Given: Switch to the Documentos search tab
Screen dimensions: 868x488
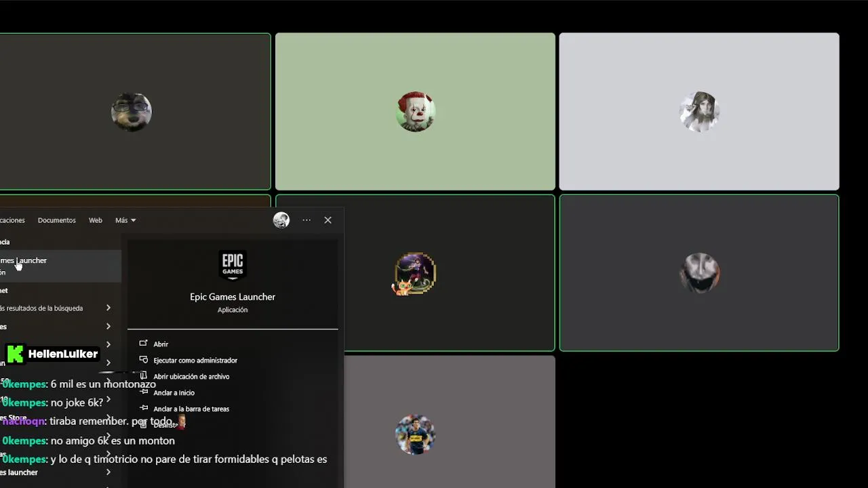Looking at the screenshot, I should tap(57, 220).
